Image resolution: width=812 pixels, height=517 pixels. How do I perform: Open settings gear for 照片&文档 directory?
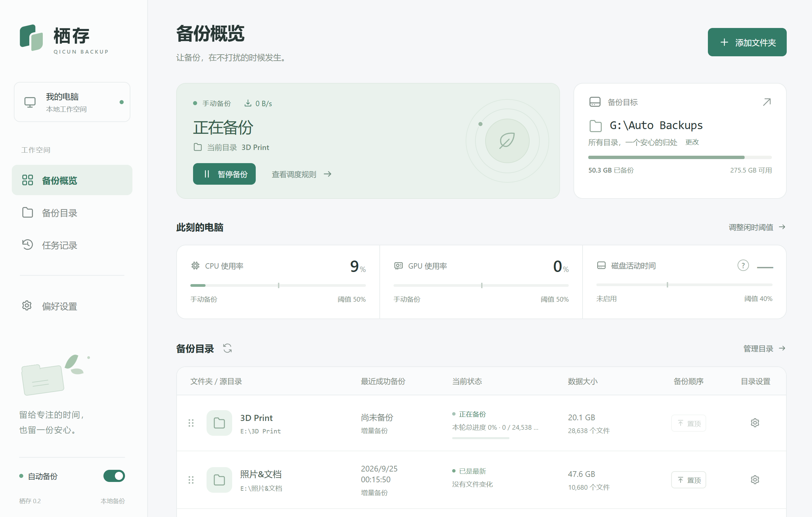point(755,480)
